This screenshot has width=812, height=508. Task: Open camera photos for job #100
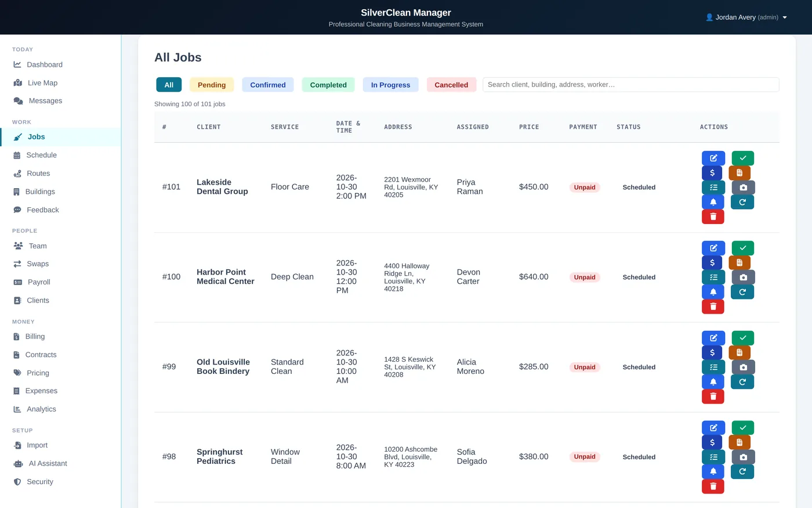click(743, 278)
